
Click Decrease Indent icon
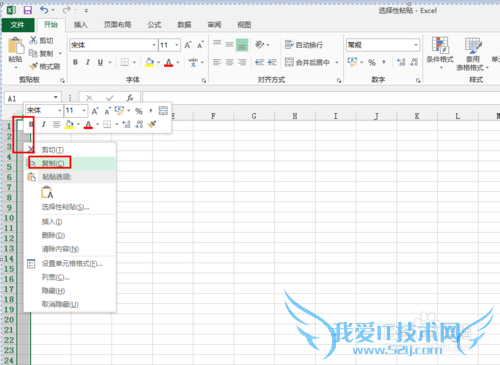[x=260, y=62]
